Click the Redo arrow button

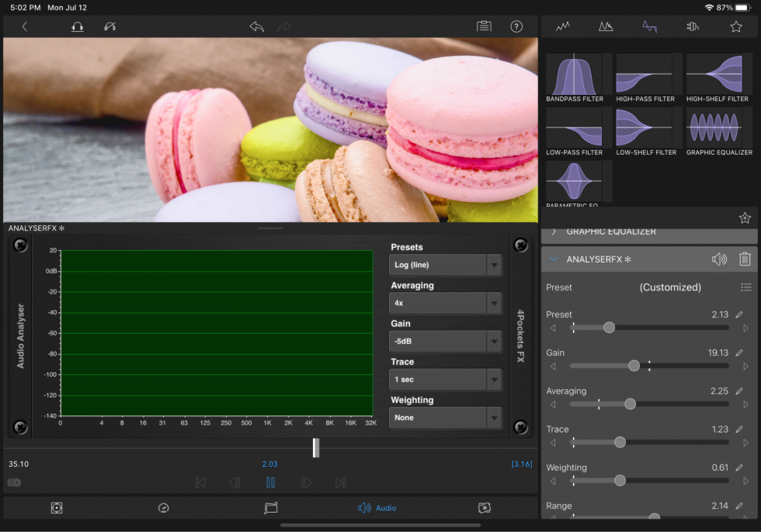[284, 26]
